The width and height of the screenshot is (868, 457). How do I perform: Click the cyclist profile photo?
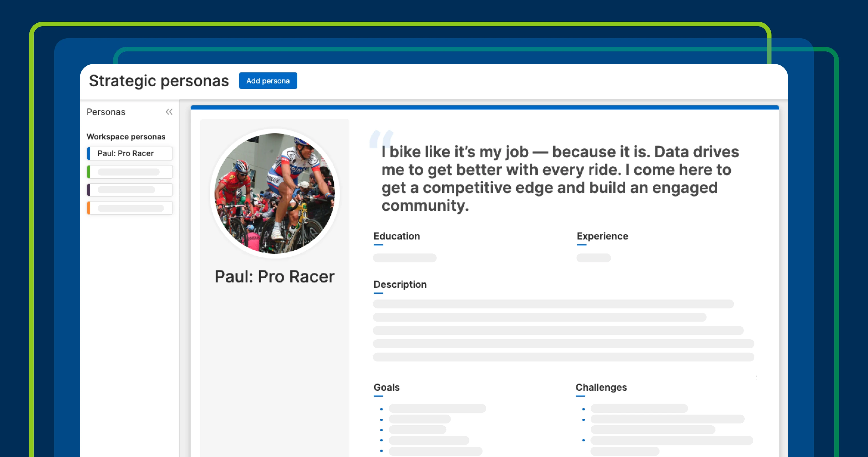[275, 193]
